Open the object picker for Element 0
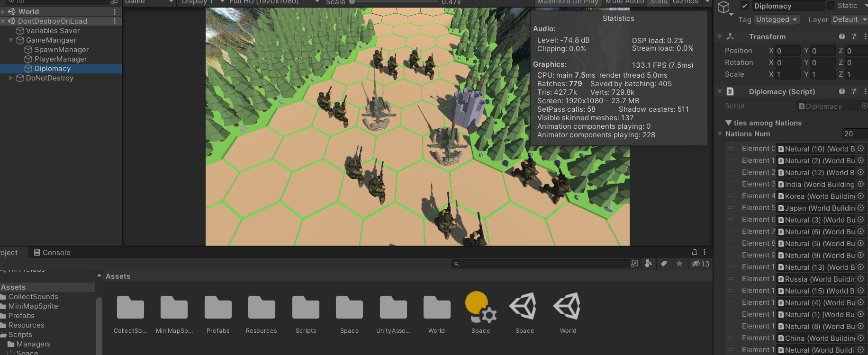Screen dimensions: 868x355 861,149
